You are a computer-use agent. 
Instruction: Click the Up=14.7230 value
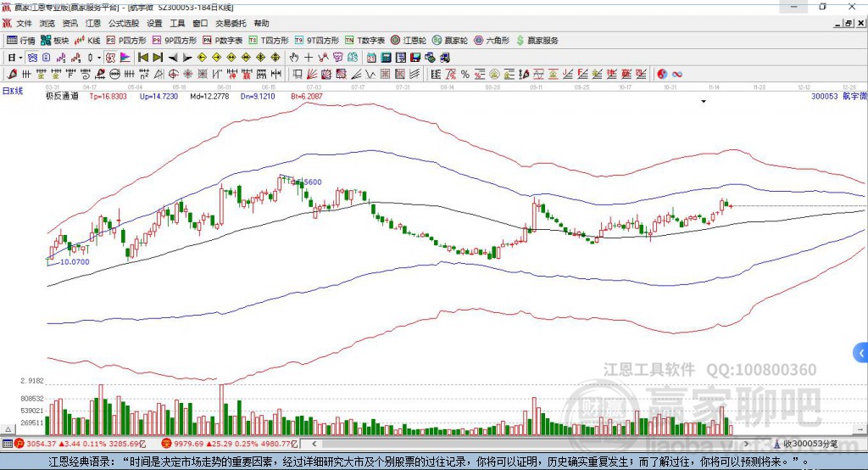point(159,97)
